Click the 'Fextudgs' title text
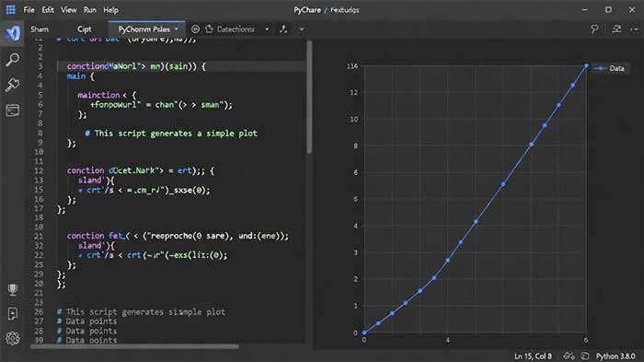The width and height of the screenshot is (644, 362). click(x=345, y=10)
